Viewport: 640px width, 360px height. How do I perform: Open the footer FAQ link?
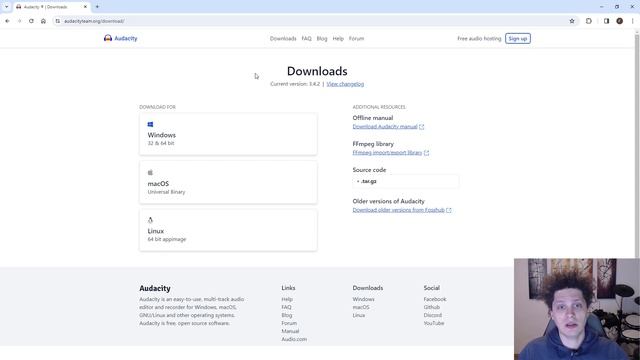pyautogui.click(x=287, y=307)
